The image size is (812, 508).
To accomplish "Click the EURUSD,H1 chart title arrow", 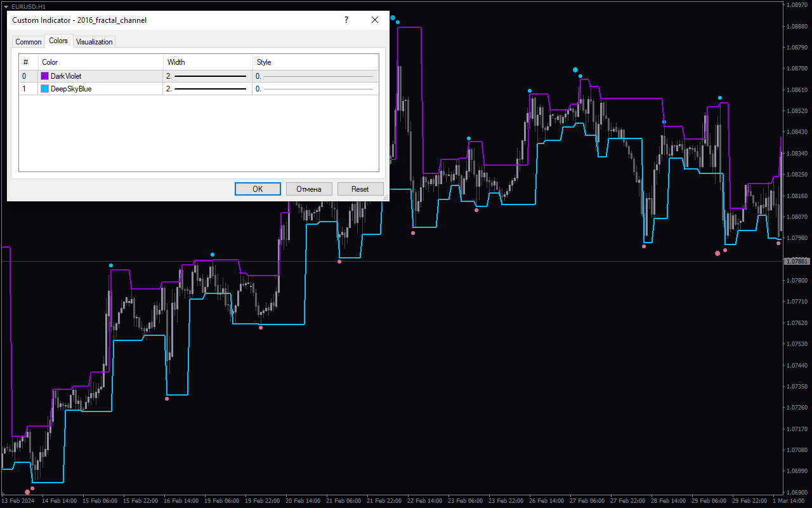I will (6, 6).
